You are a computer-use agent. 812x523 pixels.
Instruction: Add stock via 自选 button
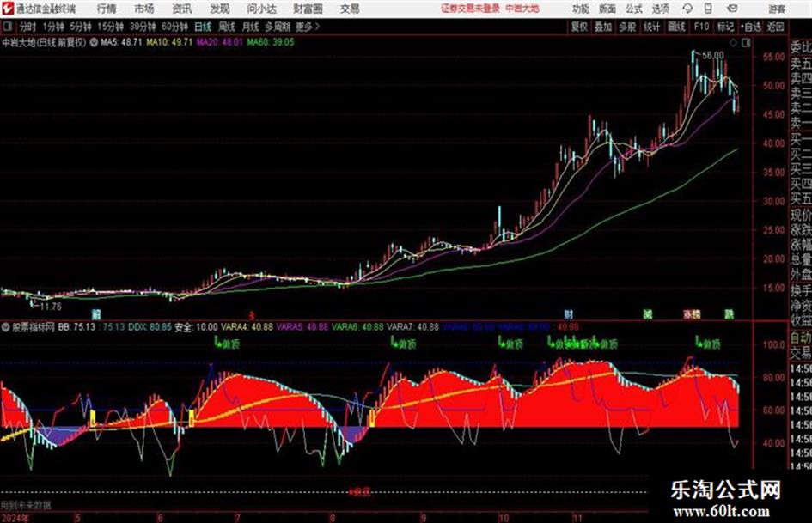751,27
